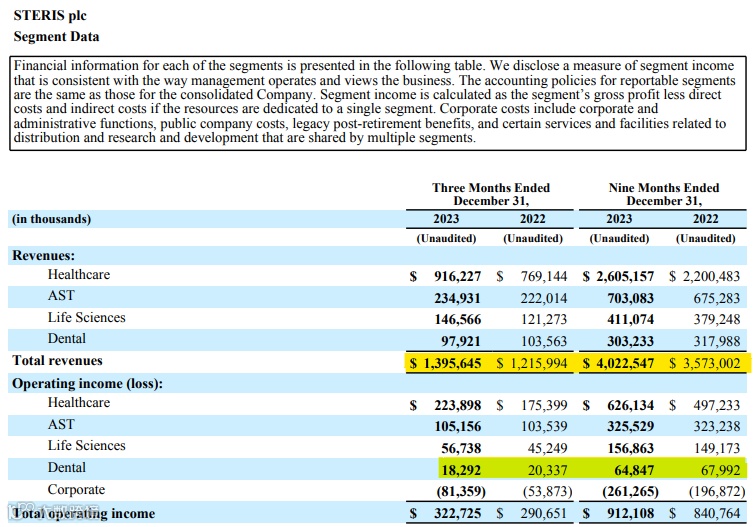Image resolution: width=754 pixels, height=527 pixels.
Task: Click Life Sciences operating income 56,738
Action: click(461, 448)
